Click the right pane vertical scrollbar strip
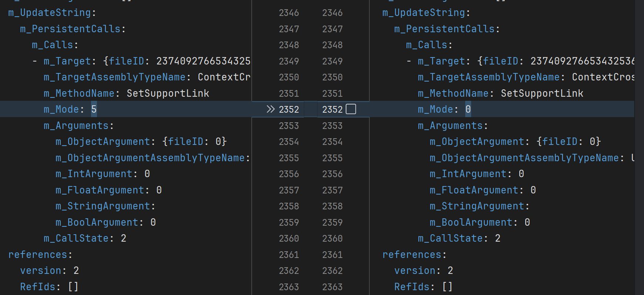This screenshot has width=644, height=295. coord(639,148)
